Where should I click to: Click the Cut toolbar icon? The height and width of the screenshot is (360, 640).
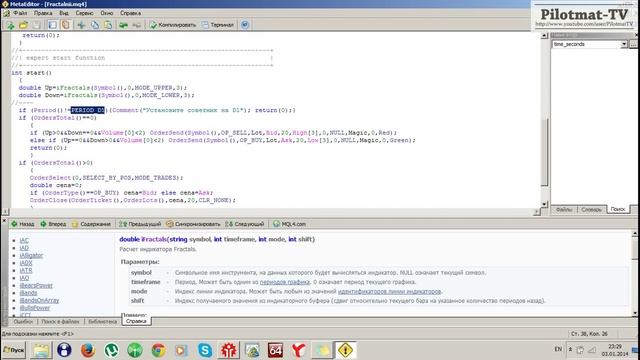click(x=81, y=25)
